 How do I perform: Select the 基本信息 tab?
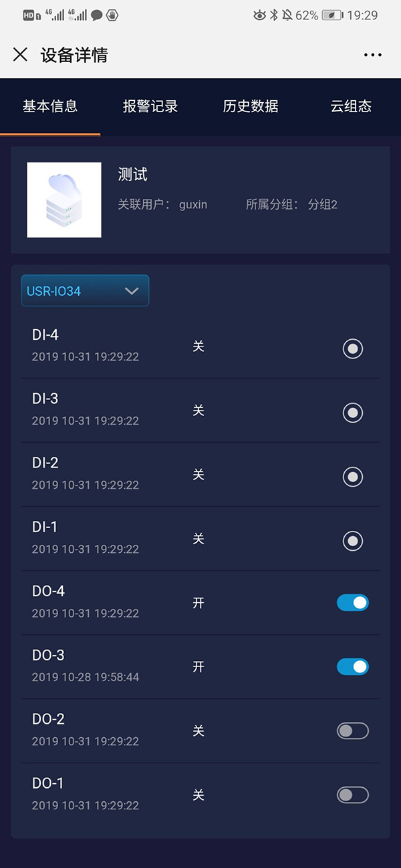[50, 106]
